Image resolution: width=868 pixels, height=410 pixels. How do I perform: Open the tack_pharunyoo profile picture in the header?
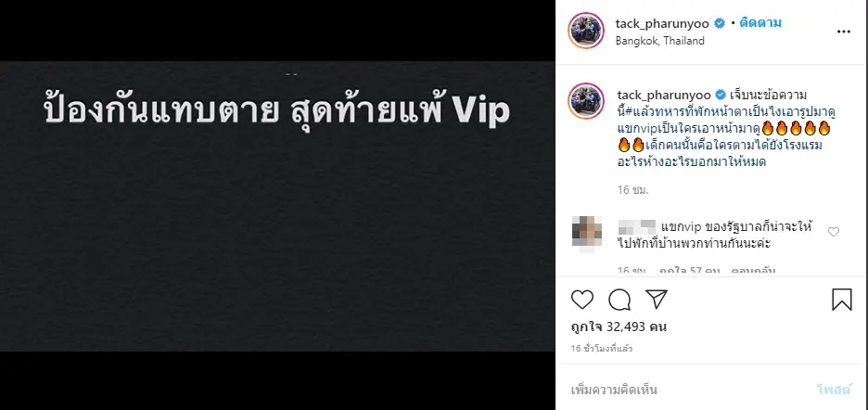(586, 31)
